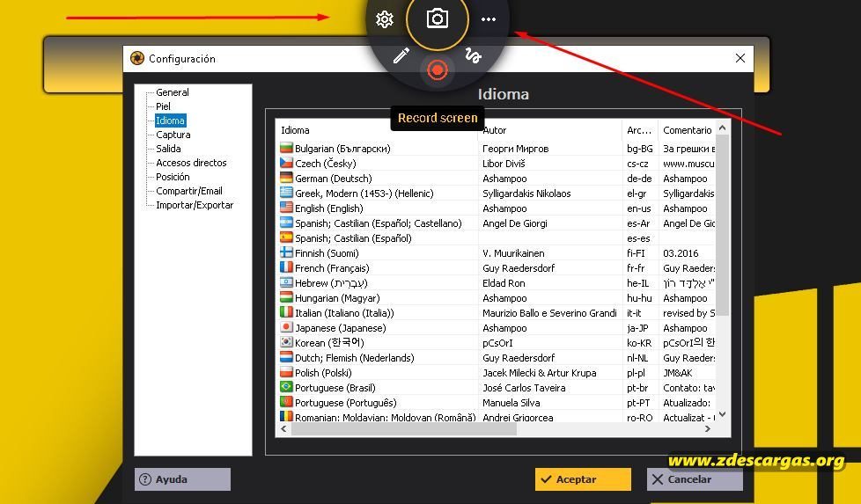Choose Portuguese (Português) pt-PT row
Screen dimensions: 861x504
pos(497,403)
